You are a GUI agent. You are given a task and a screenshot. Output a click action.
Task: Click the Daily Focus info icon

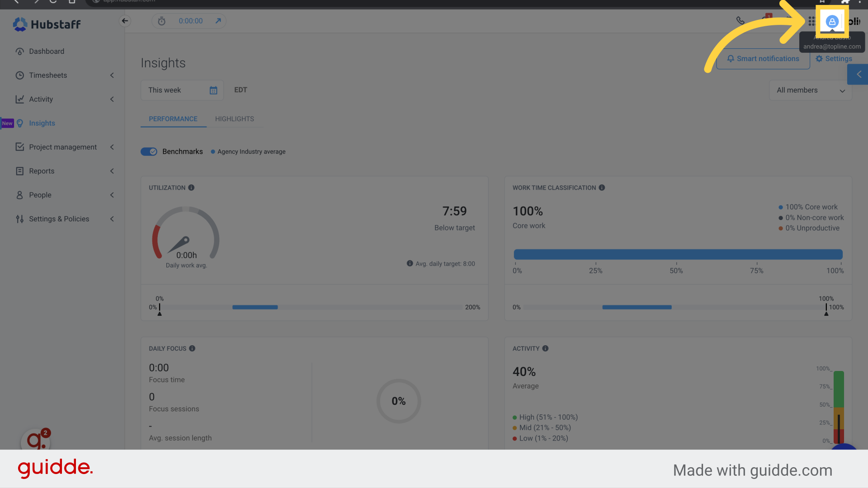192,348
